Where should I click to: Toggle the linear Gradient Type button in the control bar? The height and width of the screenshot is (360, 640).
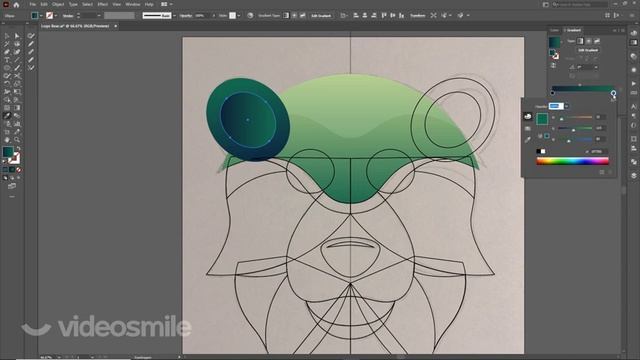coord(286,16)
